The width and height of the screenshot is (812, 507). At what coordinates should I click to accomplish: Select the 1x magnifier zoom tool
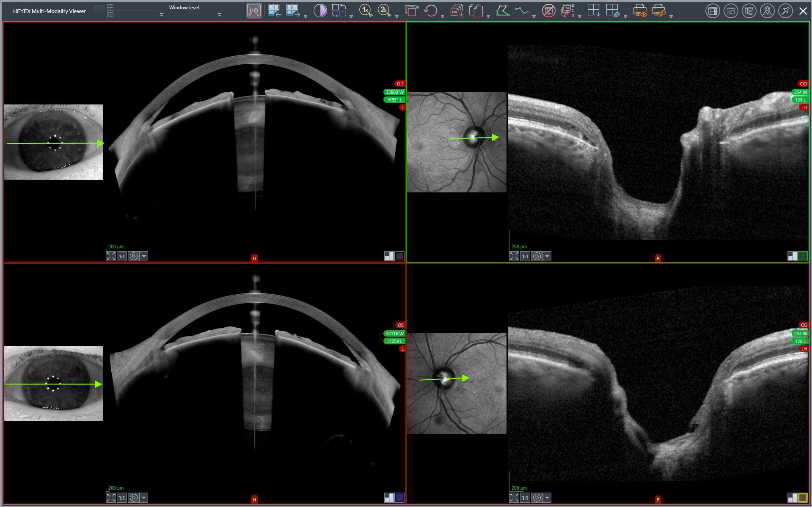coord(366,11)
